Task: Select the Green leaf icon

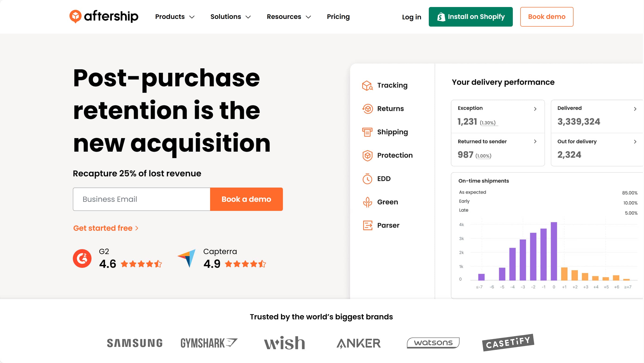Action: tap(367, 202)
